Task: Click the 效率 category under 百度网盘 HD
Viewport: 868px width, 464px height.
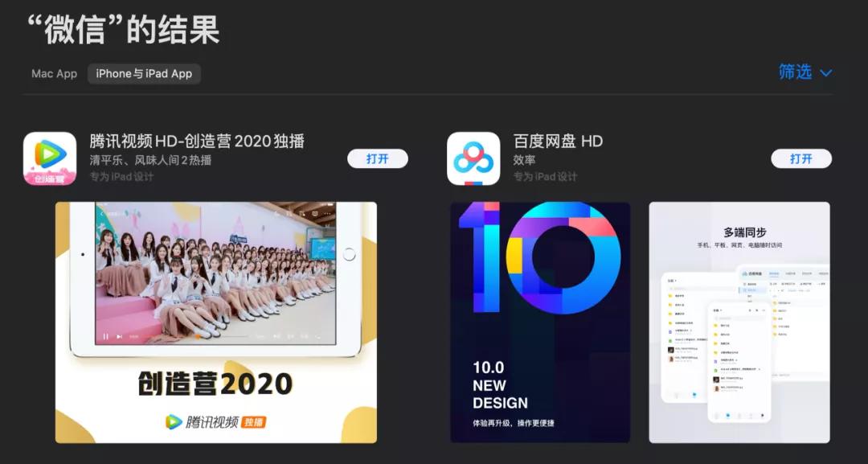Action: [x=524, y=160]
